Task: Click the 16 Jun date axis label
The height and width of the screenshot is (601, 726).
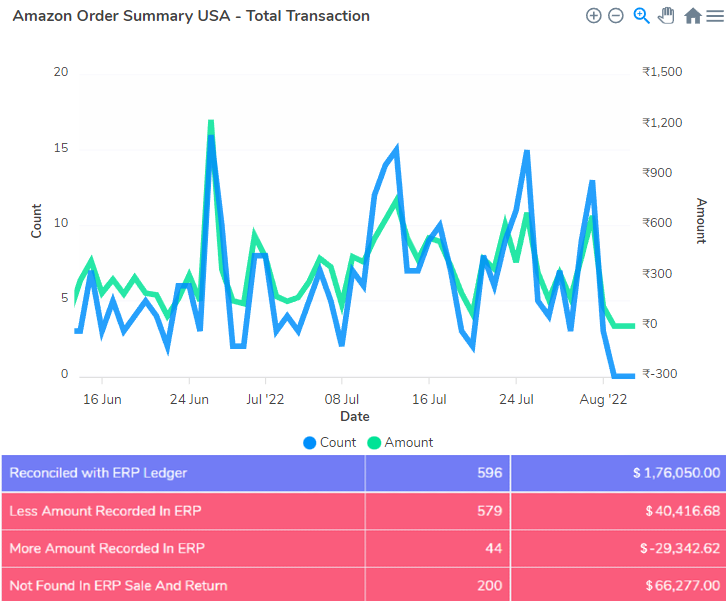Action: coord(102,399)
